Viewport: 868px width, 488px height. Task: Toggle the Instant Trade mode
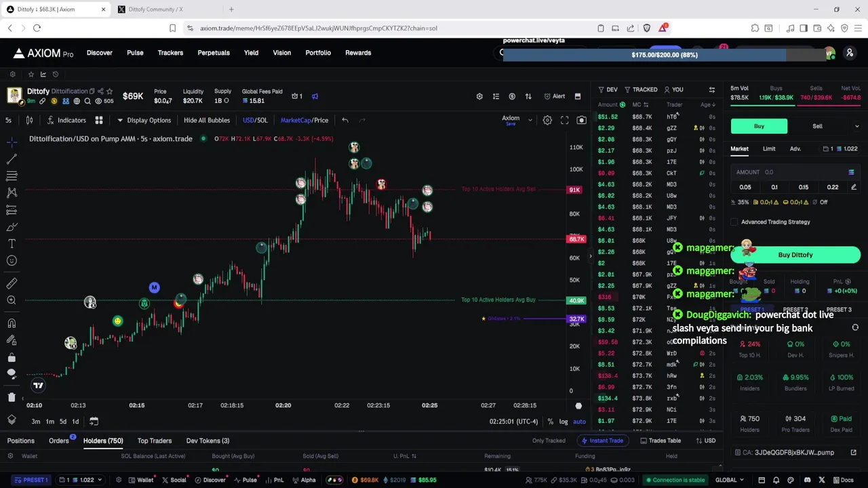(x=601, y=441)
